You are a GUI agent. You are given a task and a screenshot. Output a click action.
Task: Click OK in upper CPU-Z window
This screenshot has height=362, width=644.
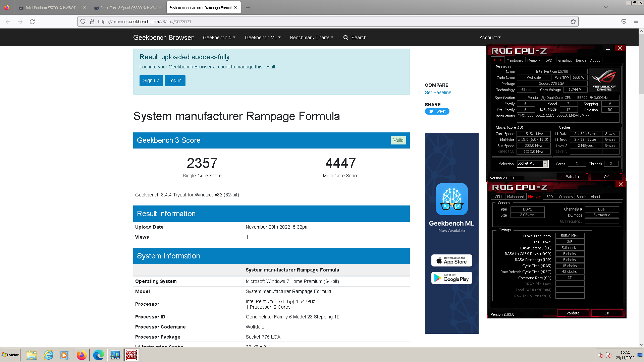606,177
